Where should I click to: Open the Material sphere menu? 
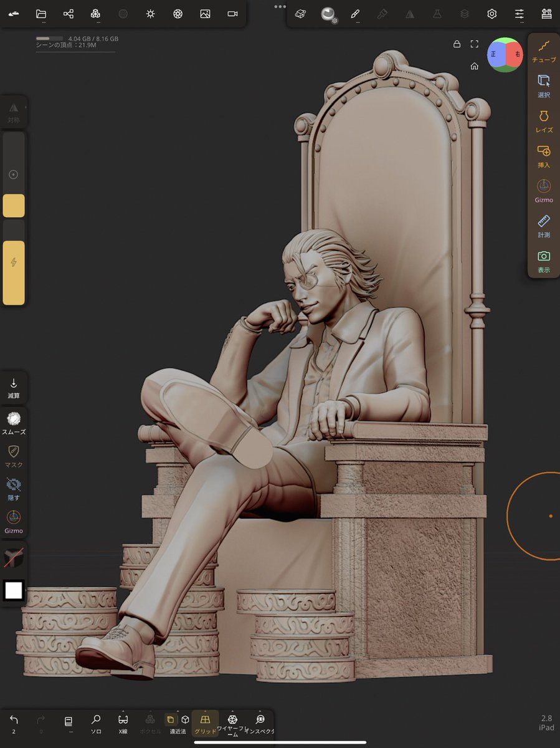pyautogui.click(x=328, y=14)
